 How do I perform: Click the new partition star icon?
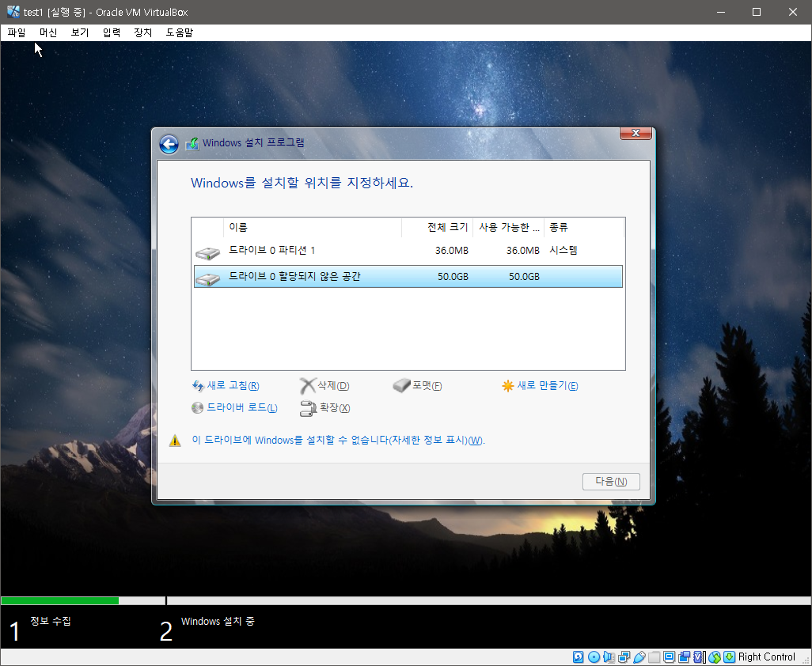click(507, 386)
